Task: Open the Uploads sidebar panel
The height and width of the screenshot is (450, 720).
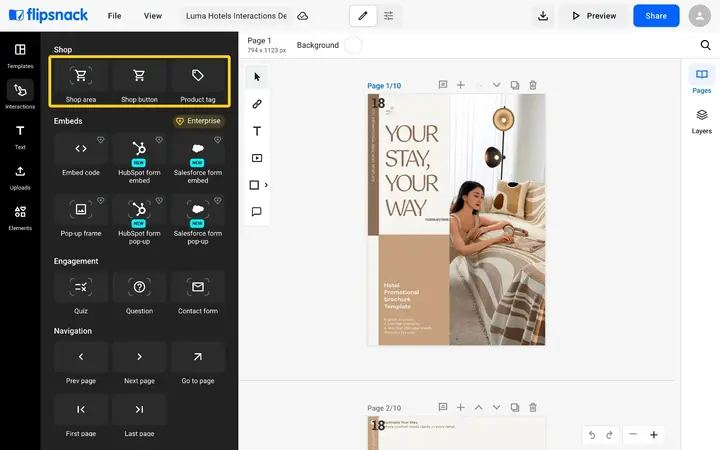Action: tap(20, 178)
